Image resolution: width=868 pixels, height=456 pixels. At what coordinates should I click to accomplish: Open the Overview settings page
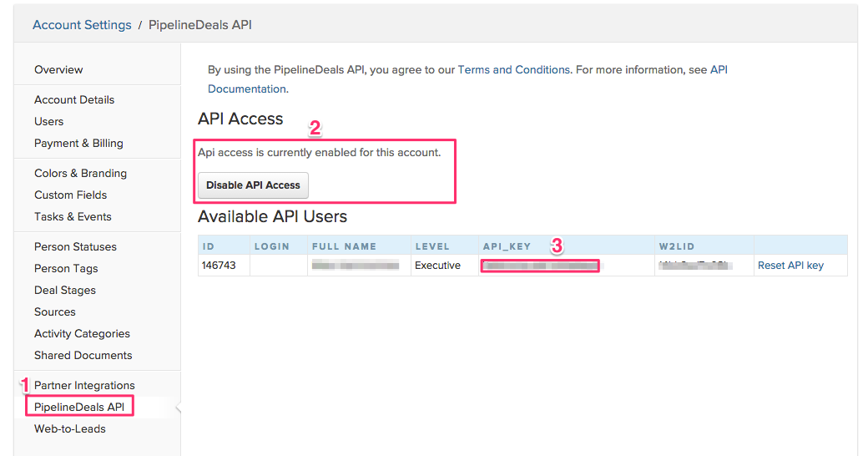coord(58,70)
